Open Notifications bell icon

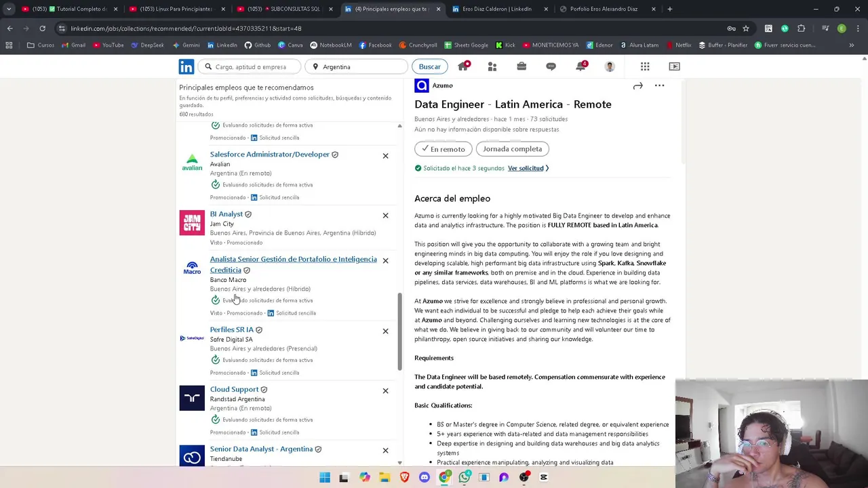point(580,66)
